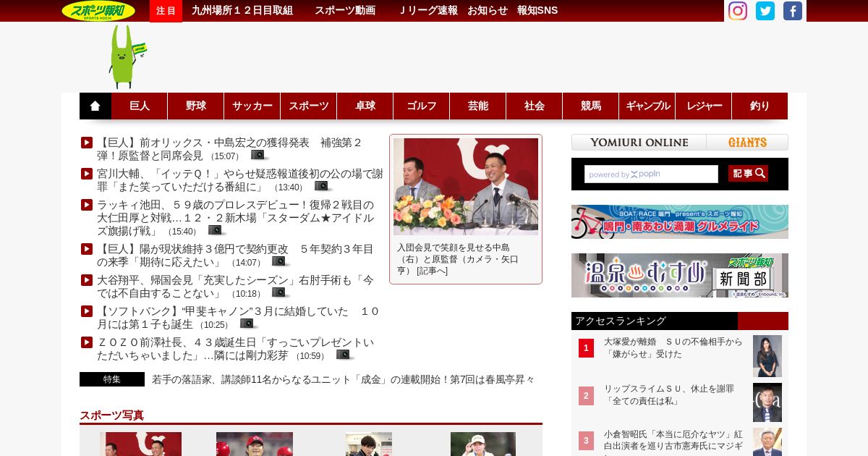
Task: Open スポーツ動画 in top bar
Action: [x=345, y=10]
